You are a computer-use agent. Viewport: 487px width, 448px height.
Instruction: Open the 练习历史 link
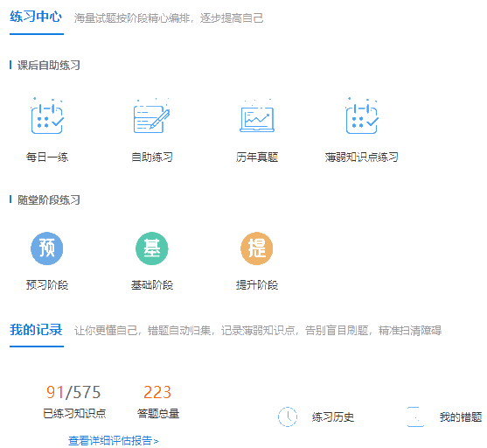click(333, 416)
